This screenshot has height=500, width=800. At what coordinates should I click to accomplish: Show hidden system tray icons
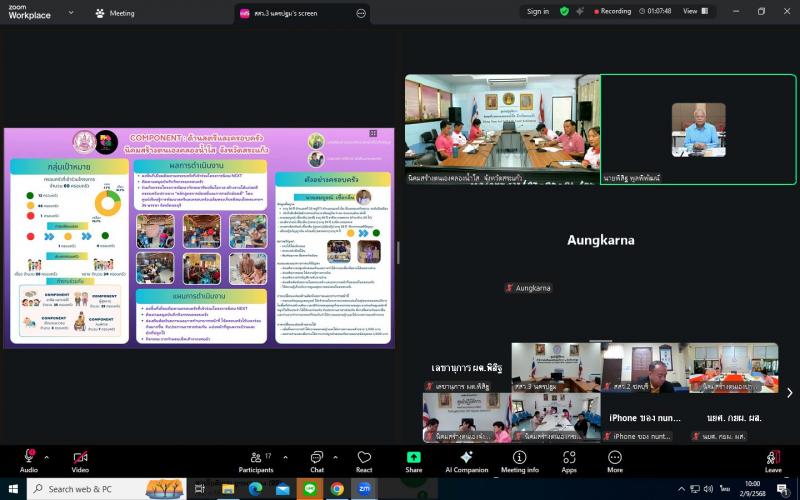(x=681, y=489)
